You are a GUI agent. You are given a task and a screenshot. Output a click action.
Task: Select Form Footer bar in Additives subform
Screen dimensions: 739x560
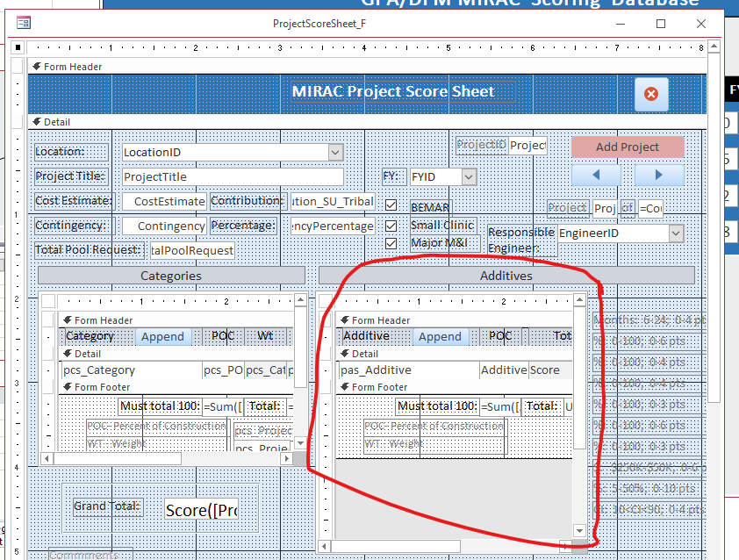pyautogui.click(x=454, y=387)
